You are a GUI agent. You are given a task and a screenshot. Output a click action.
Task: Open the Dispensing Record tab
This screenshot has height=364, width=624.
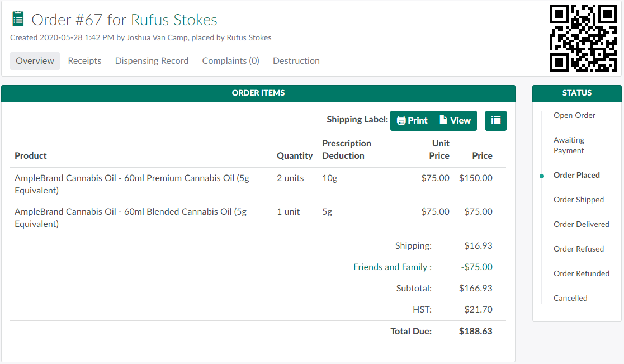coord(152,61)
